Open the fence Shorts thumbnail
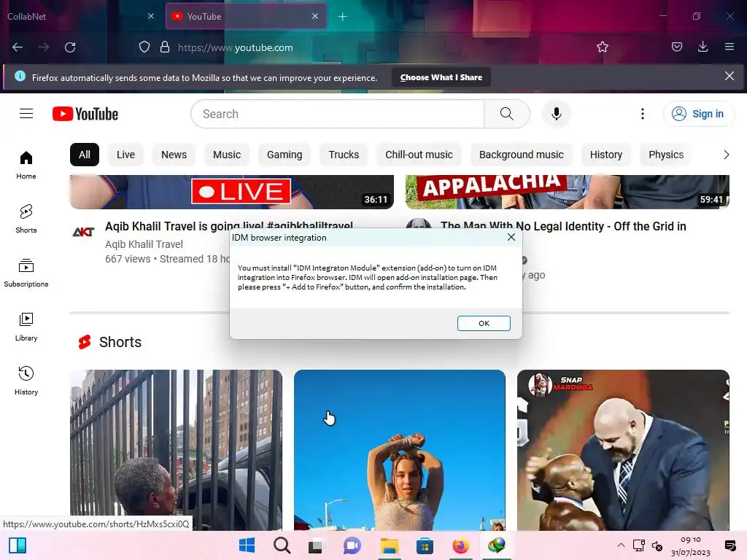747x560 pixels. coord(176,450)
